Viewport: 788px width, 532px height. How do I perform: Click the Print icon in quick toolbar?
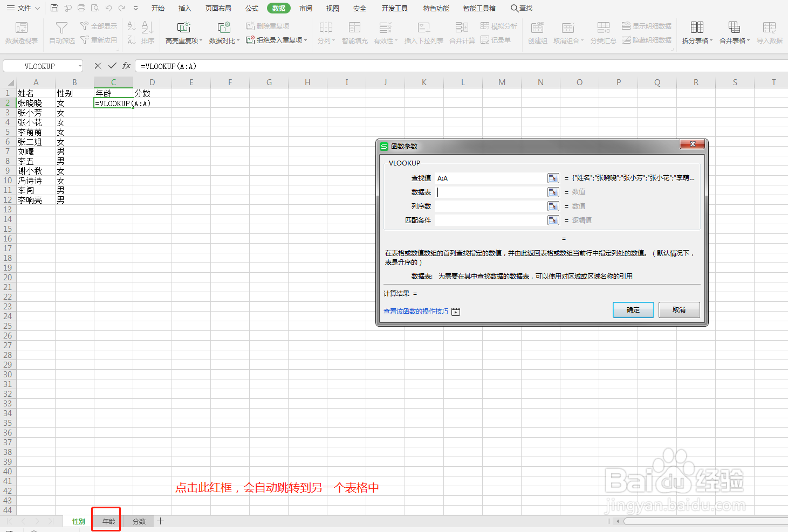tap(81, 8)
